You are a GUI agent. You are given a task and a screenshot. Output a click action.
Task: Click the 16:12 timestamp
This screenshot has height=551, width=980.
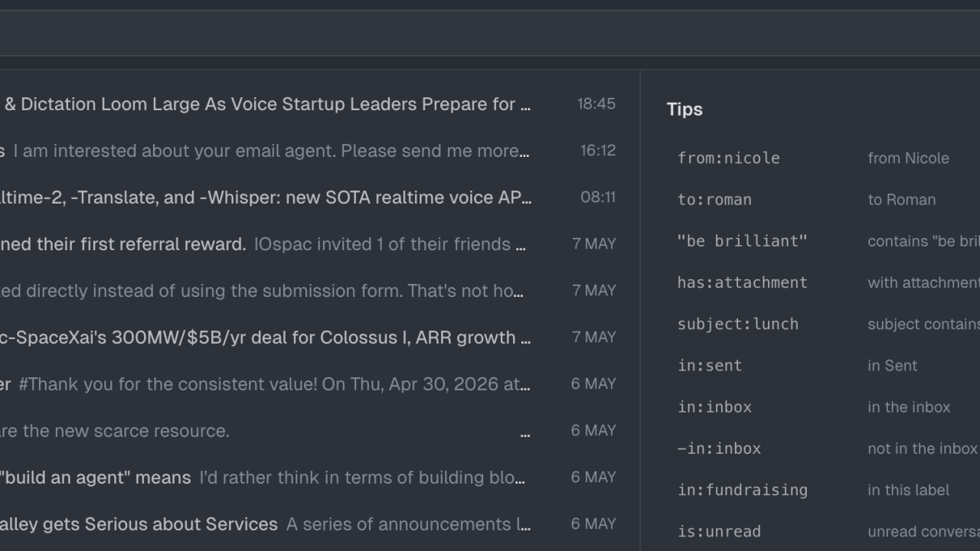click(x=598, y=151)
